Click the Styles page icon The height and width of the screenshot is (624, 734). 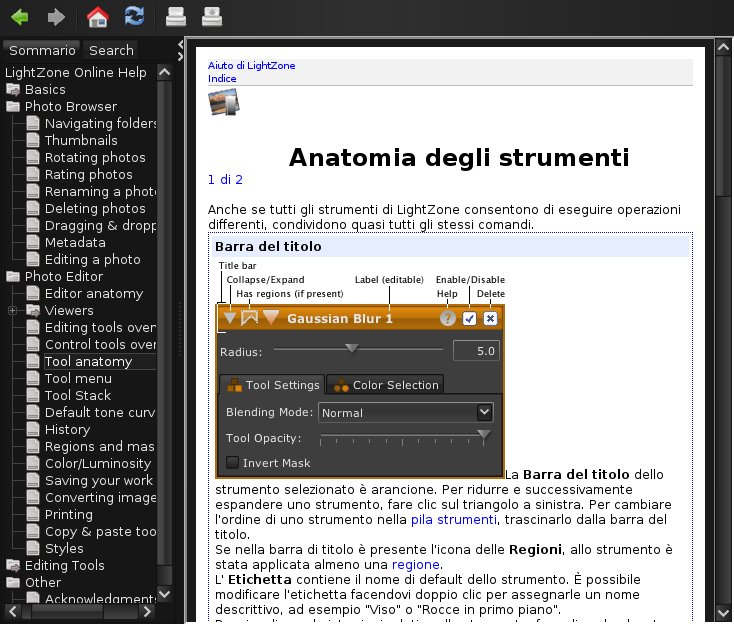[x=33, y=548]
